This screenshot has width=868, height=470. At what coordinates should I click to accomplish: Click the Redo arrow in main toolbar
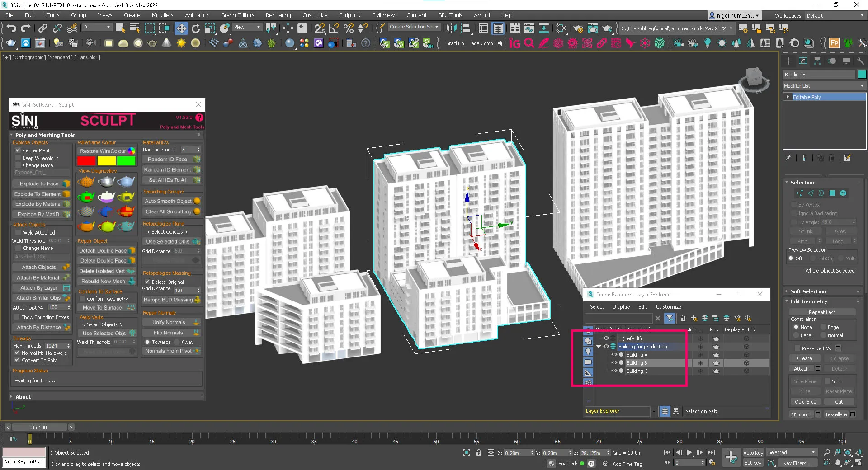coord(26,28)
